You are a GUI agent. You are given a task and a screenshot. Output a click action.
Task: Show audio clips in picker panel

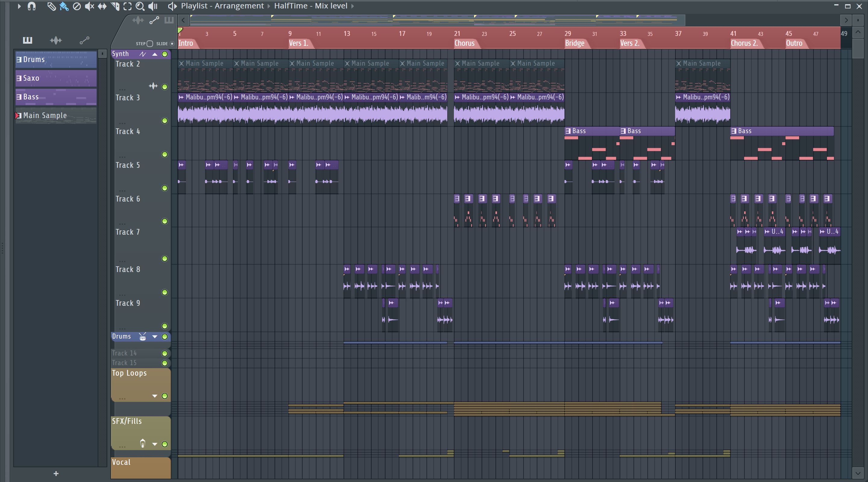pos(56,40)
